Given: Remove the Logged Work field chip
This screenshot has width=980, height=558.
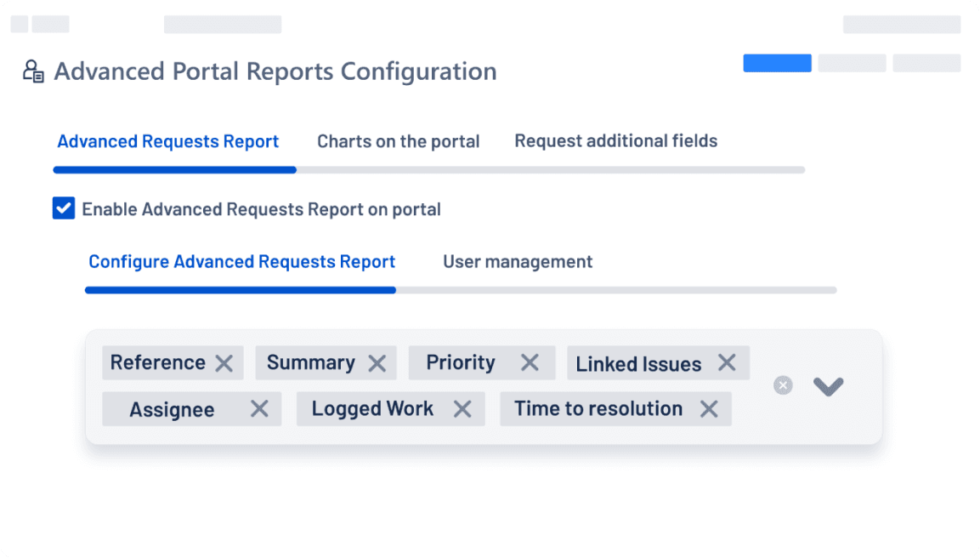Looking at the screenshot, I should click(x=463, y=408).
